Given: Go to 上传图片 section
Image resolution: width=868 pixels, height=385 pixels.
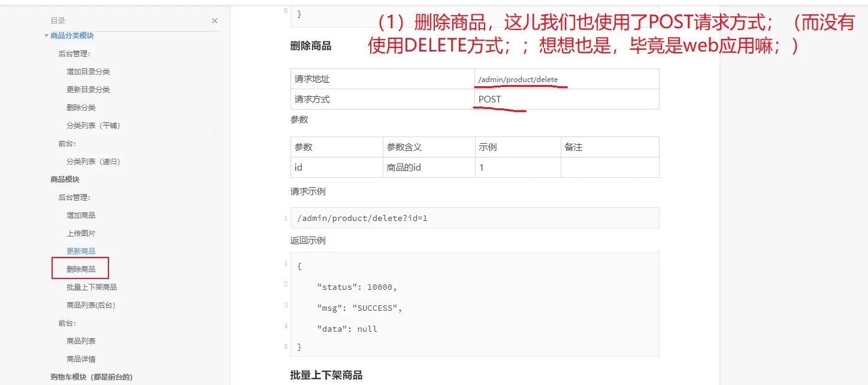Looking at the screenshot, I should [x=81, y=234].
